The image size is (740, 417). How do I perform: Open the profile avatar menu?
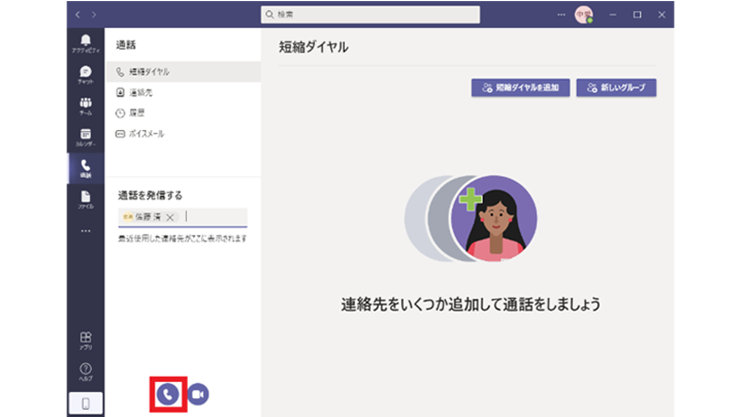[584, 15]
